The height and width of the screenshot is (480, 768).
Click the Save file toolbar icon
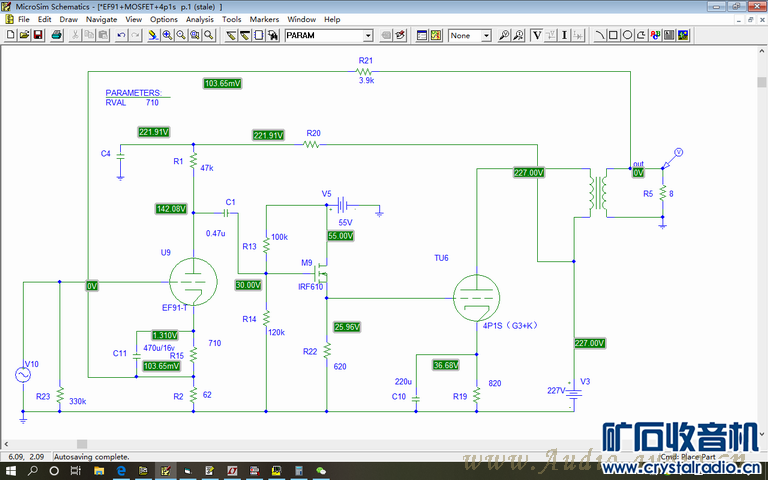(38, 35)
